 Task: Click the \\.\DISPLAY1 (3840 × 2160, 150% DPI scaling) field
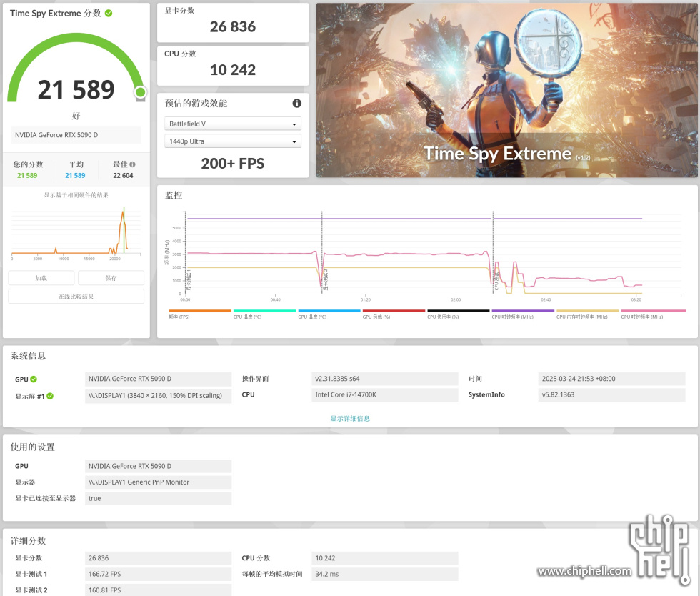pos(158,395)
